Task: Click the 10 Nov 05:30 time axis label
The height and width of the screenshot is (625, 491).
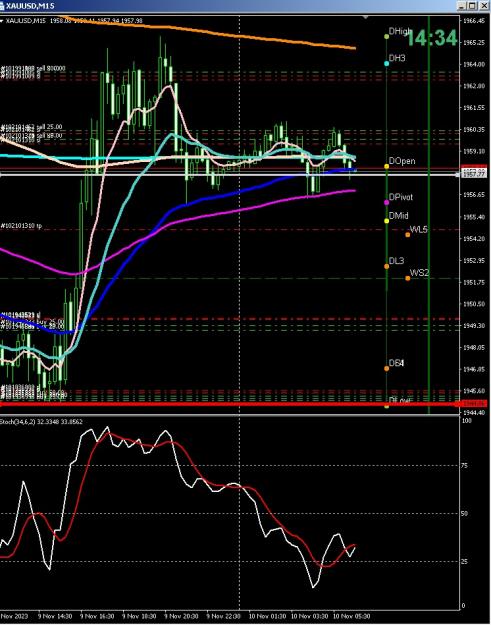Action: [352, 616]
